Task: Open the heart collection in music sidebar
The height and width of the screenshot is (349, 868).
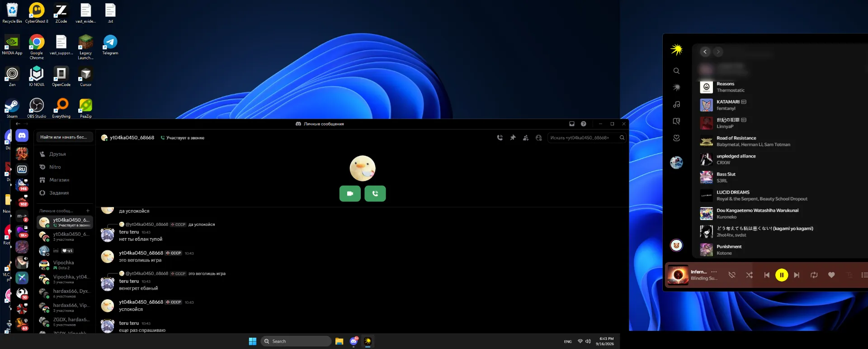Action: (676, 138)
